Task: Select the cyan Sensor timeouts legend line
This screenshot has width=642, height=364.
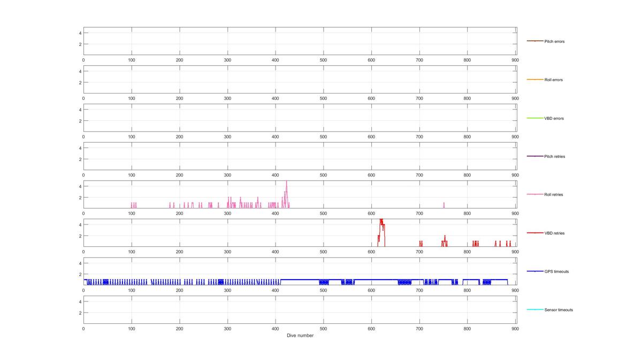Action: (535, 309)
